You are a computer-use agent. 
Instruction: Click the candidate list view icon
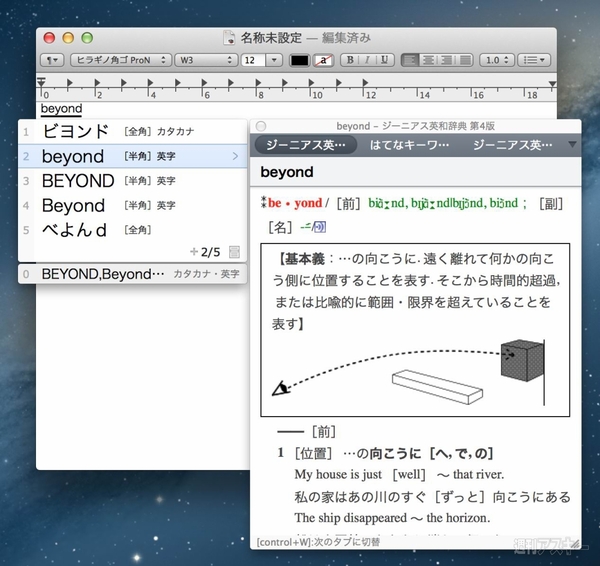pos(234,252)
